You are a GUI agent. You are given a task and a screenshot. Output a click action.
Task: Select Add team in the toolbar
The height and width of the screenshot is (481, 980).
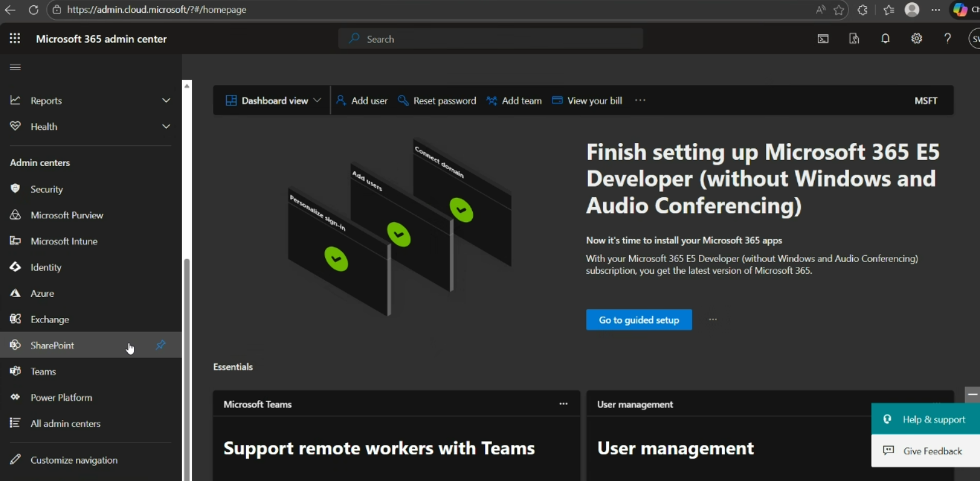click(x=514, y=100)
